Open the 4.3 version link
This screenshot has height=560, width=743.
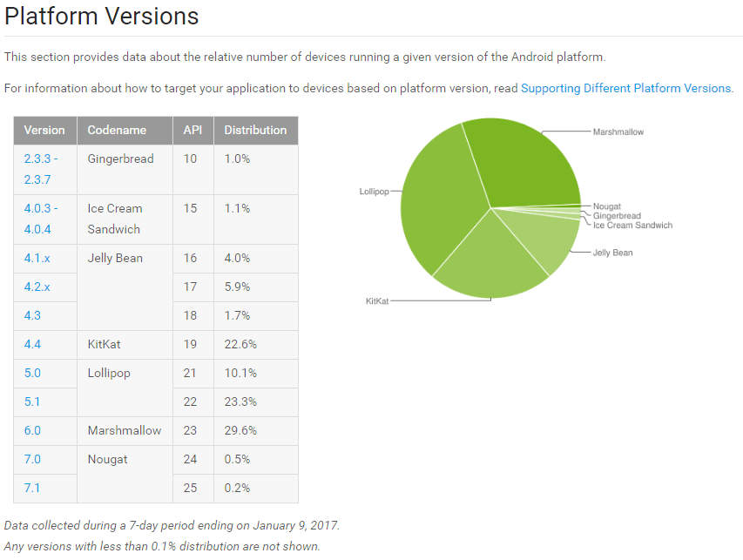[32, 315]
